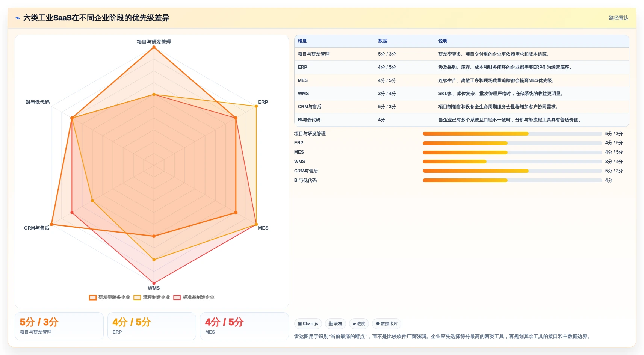
Task: Click the CRM与售后 radar axis label
Action: click(37, 228)
